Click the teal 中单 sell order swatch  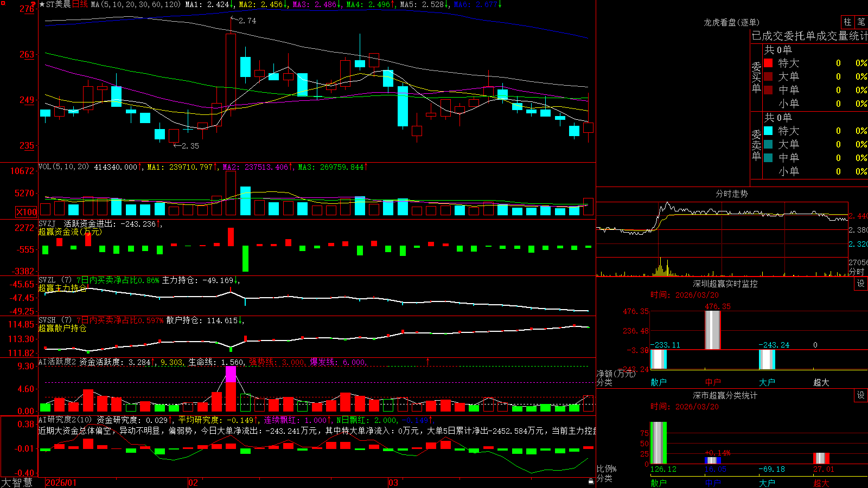pyautogui.click(x=768, y=158)
